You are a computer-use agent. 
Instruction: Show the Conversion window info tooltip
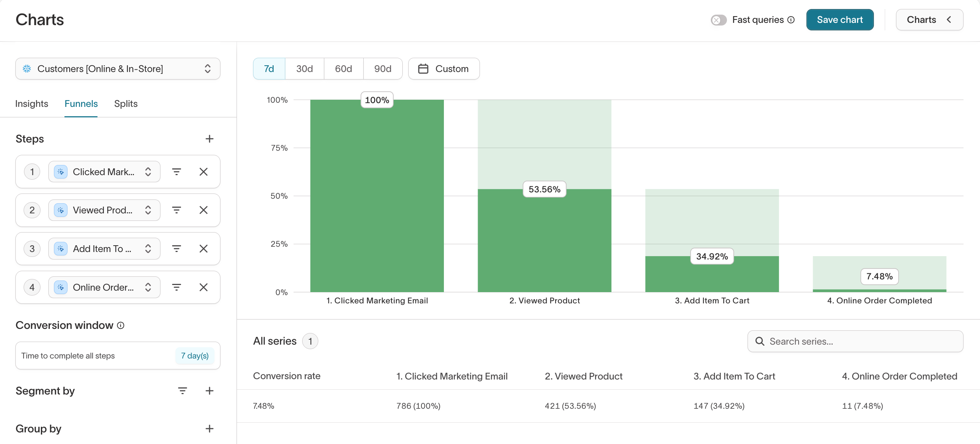click(121, 325)
